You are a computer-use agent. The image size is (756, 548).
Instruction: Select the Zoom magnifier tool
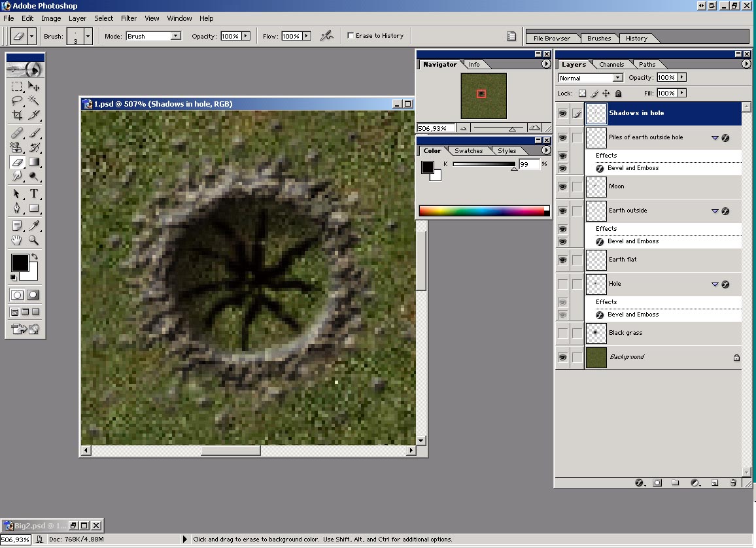click(34, 240)
